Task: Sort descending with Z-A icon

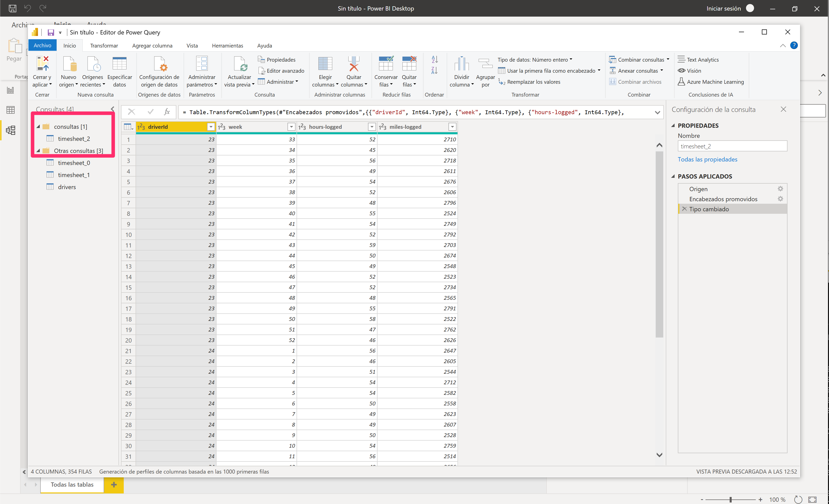Action: pyautogui.click(x=434, y=70)
